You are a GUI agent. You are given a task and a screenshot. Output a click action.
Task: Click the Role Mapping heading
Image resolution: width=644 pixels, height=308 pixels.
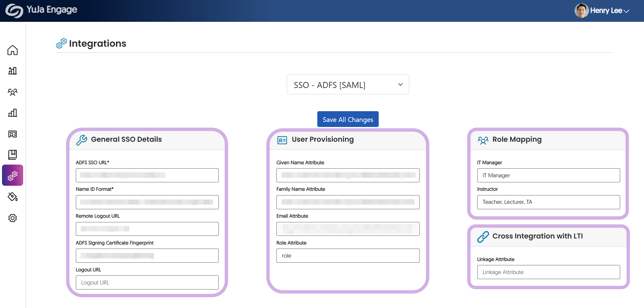coord(517,139)
